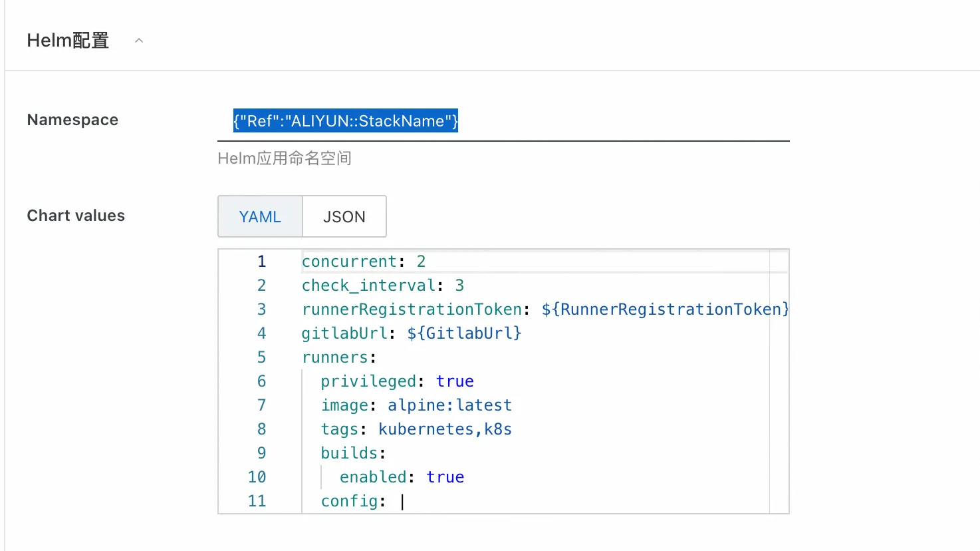Click the privileged: true value

tap(455, 381)
